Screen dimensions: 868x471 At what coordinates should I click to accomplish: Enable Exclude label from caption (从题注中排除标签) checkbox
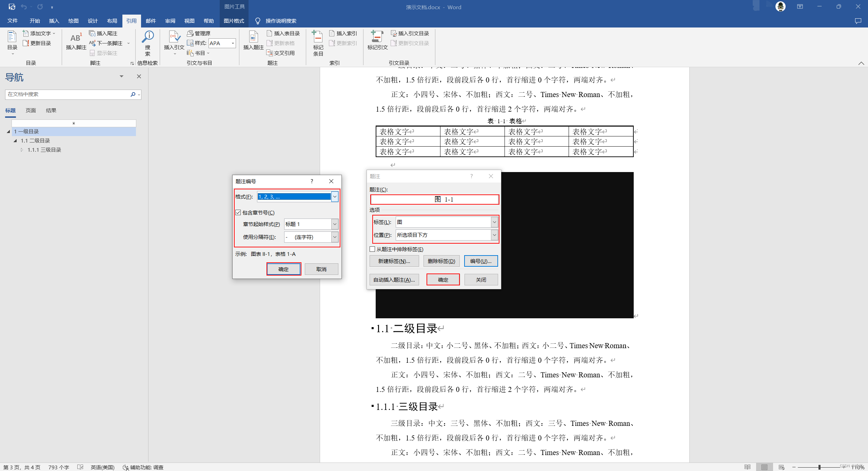372,249
